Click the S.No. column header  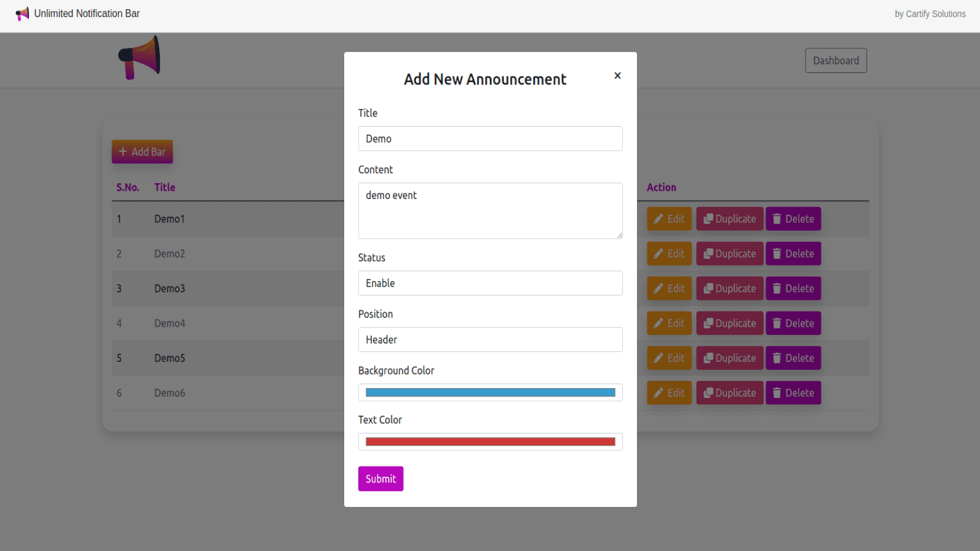tap(127, 187)
